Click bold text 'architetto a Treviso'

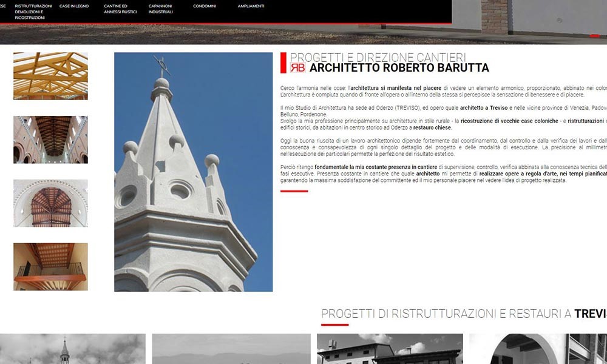(484, 108)
